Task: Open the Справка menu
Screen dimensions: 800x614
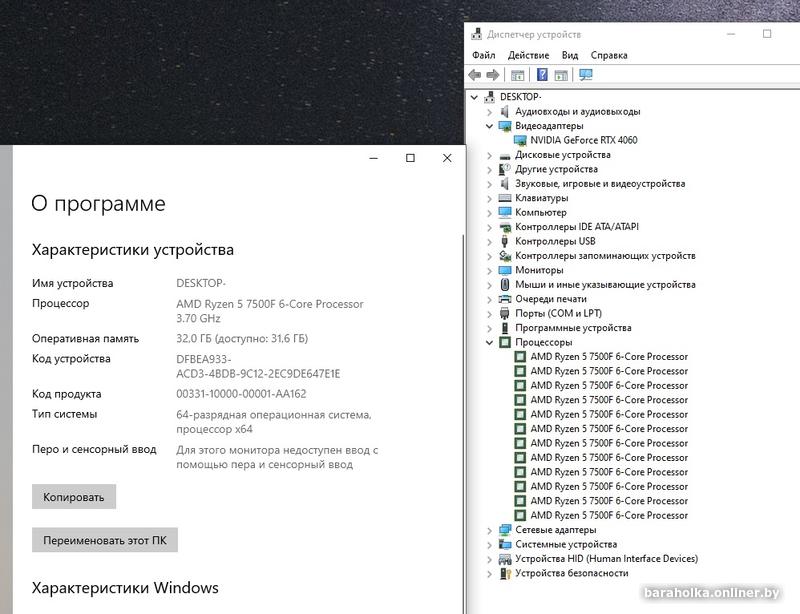Action: [x=609, y=55]
